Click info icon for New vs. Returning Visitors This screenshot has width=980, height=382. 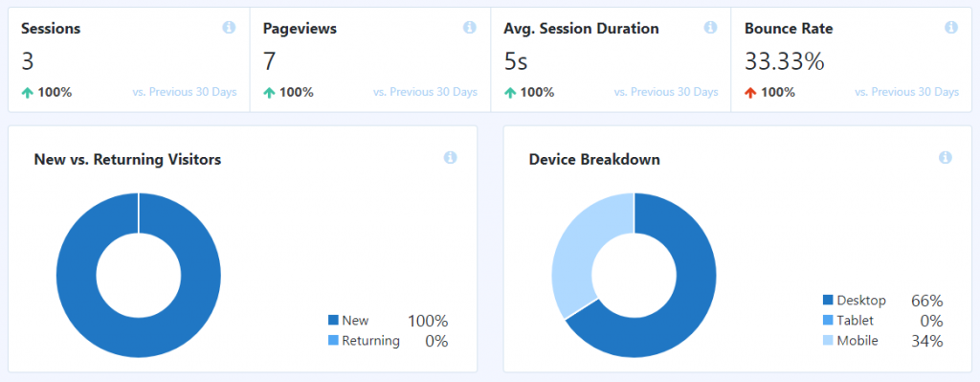click(x=450, y=158)
